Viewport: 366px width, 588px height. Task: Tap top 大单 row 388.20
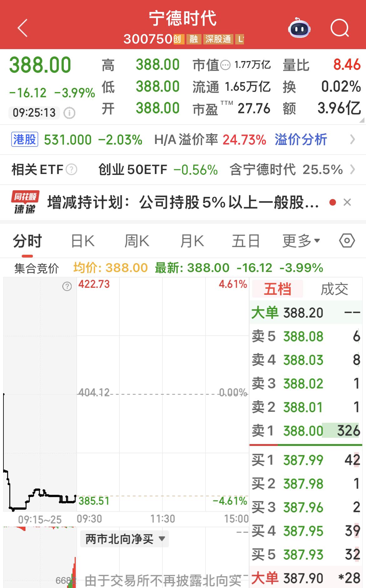coord(306,313)
